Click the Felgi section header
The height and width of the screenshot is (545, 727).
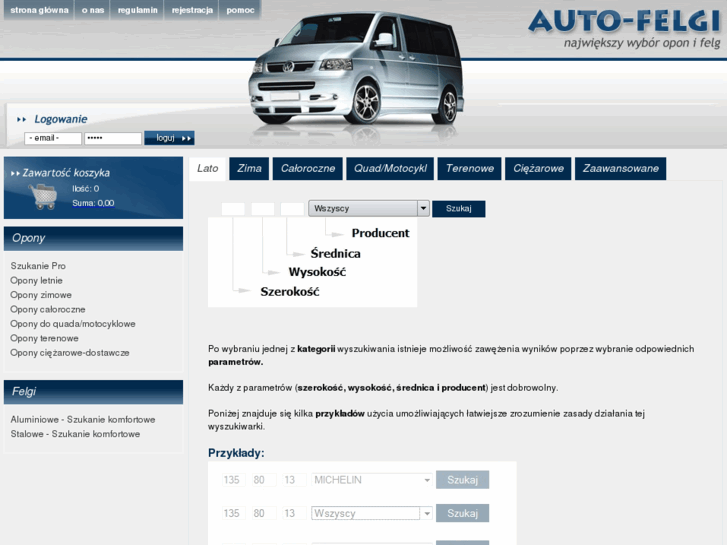point(93,392)
